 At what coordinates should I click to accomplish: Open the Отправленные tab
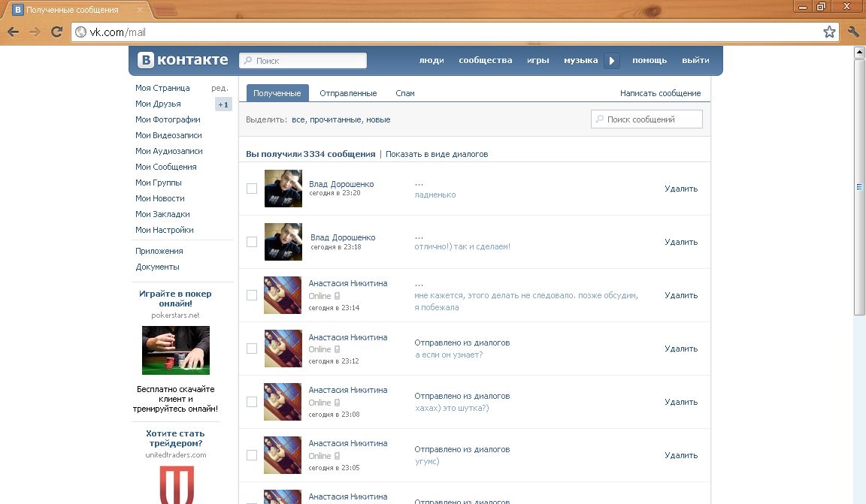348,93
